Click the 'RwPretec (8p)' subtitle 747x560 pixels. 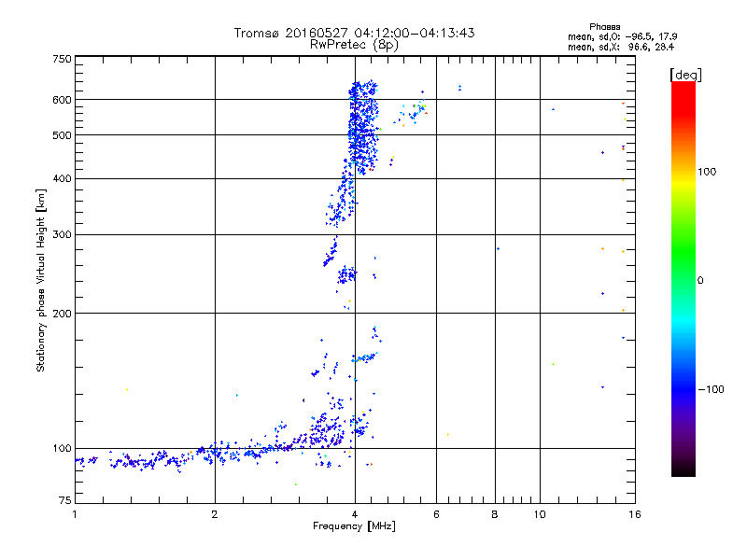[354, 45]
